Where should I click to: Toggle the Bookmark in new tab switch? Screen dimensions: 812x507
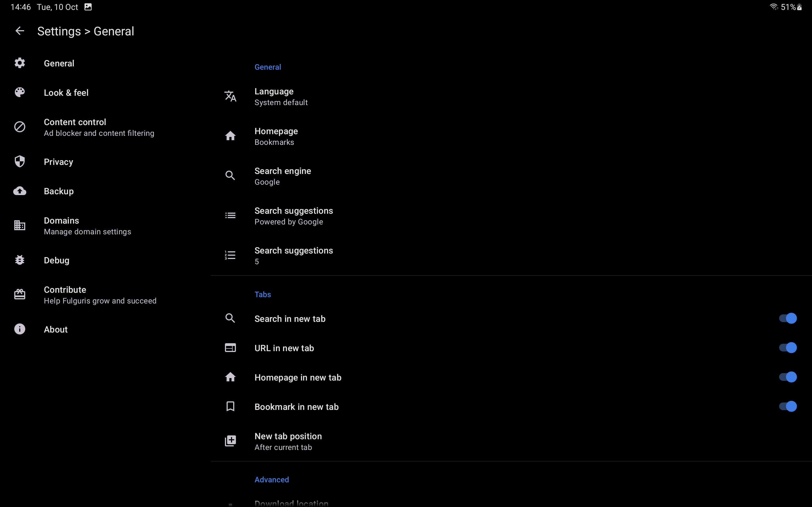click(x=788, y=406)
